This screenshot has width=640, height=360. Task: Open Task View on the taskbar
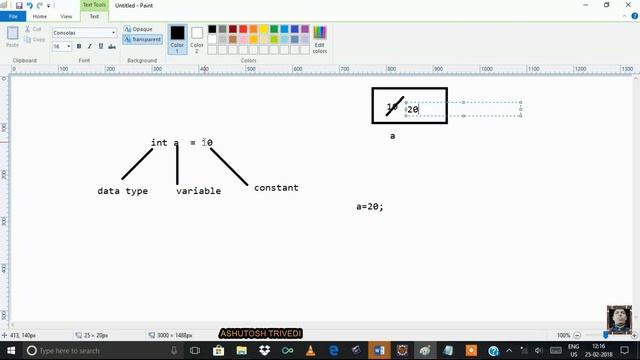click(x=195, y=351)
